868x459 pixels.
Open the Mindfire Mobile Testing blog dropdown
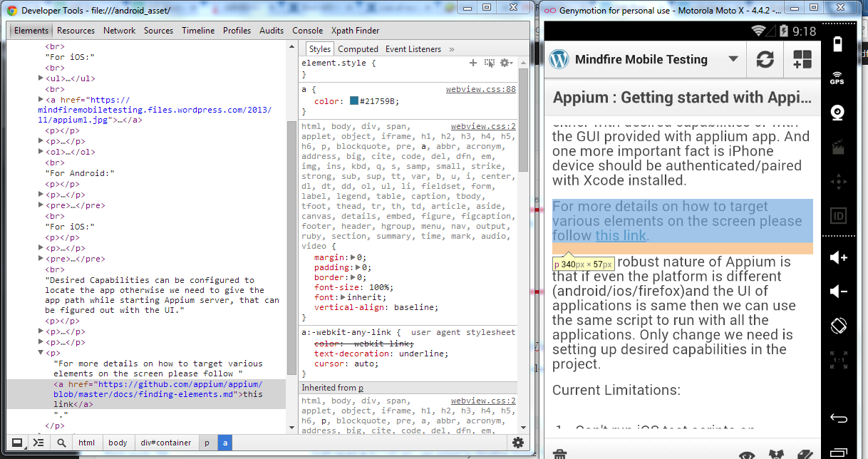pyautogui.click(x=733, y=60)
